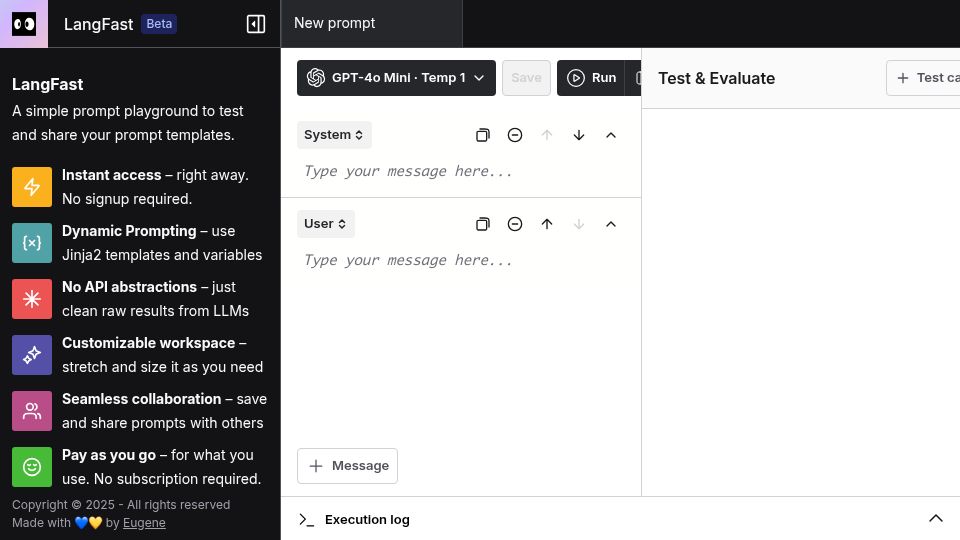This screenshot has height=540, width=960.
Task: Click the Test & Evaluate heading
Action: pos(716,78)
